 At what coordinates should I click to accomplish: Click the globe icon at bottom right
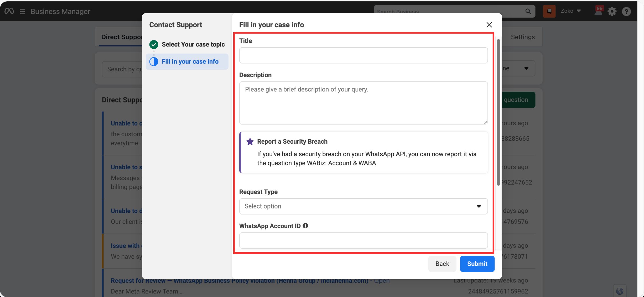[619, 291]
